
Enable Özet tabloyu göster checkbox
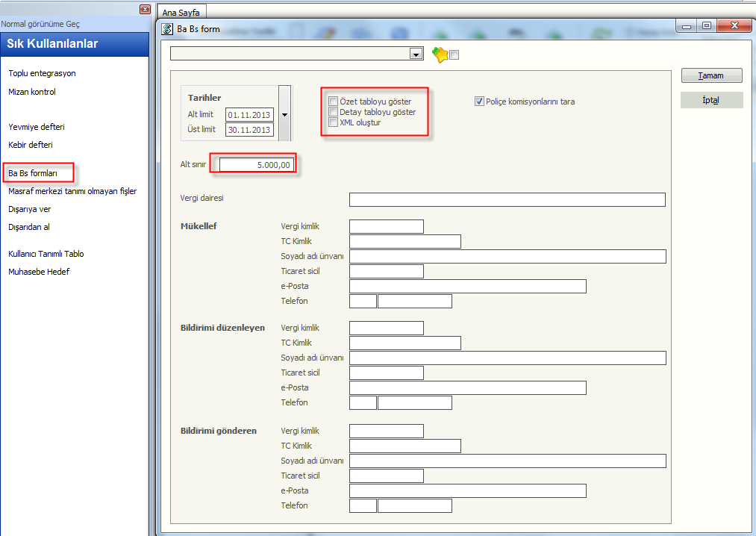click(333, 102)
